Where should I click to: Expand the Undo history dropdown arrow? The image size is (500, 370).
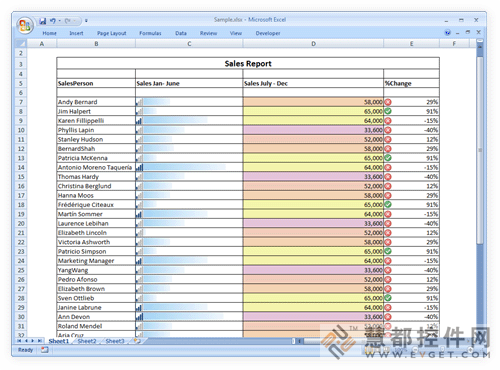pyautogui.click(x=59, y=21)
